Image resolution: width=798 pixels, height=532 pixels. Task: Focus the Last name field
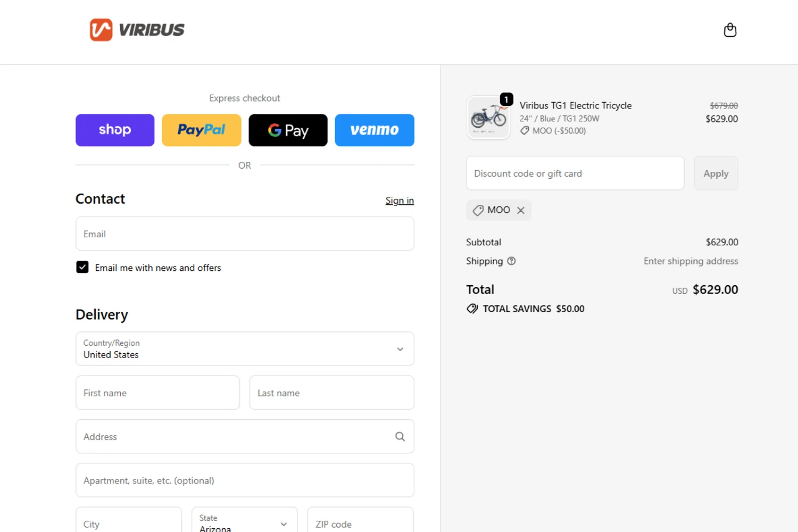331,393
